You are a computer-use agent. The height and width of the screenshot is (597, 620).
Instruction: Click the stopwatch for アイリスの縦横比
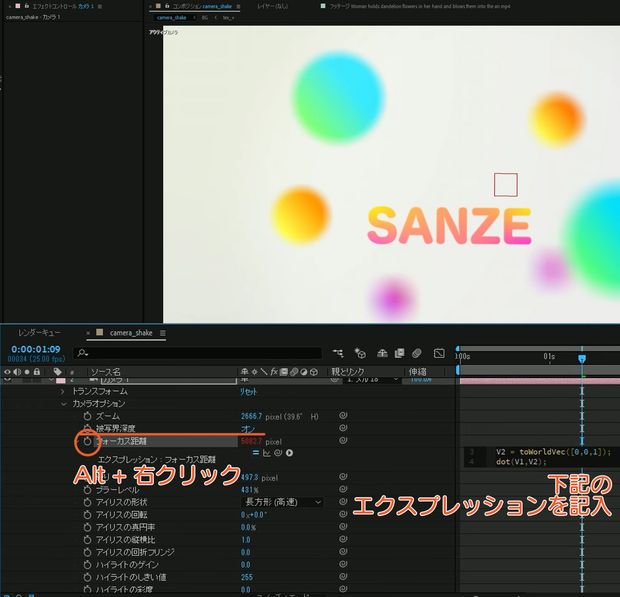tap(87, 540)
